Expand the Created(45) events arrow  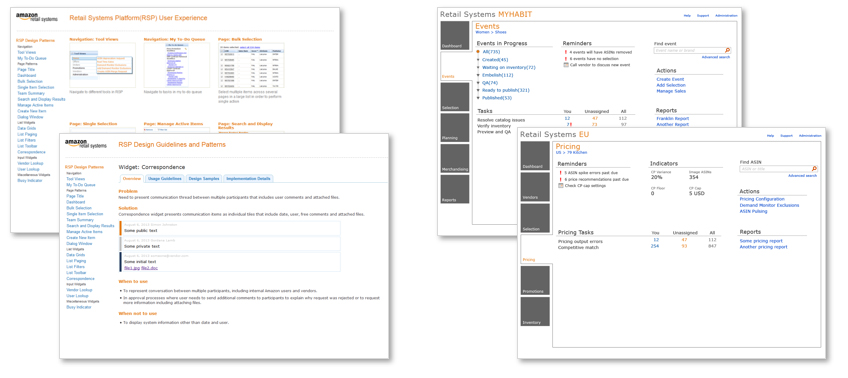click(x=478, y=59)
